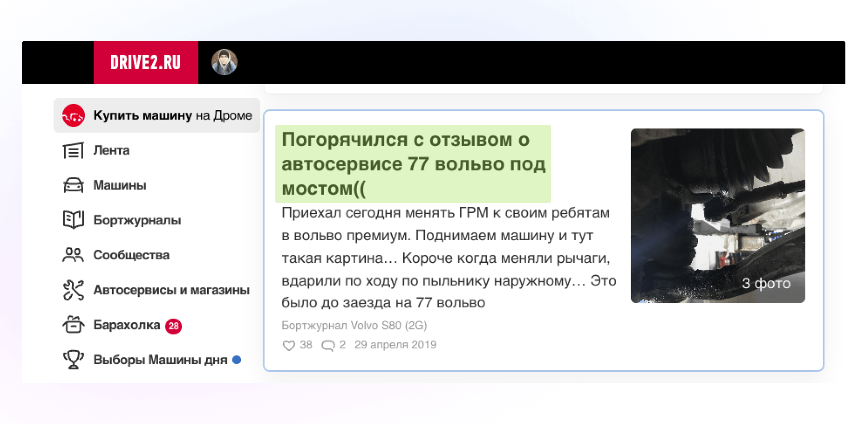Click the wrench icon for Автосервисы
868x424 pixels.
73,290
